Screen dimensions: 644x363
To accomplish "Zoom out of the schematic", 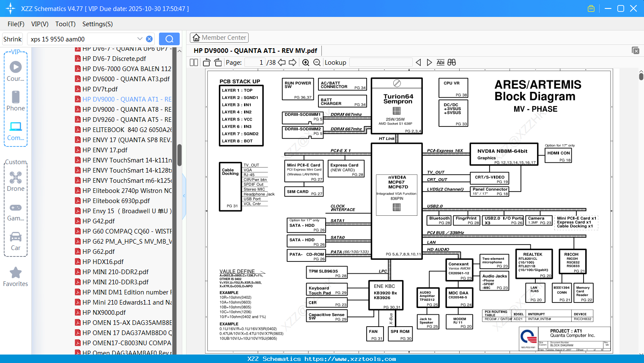I will (317, 62).
